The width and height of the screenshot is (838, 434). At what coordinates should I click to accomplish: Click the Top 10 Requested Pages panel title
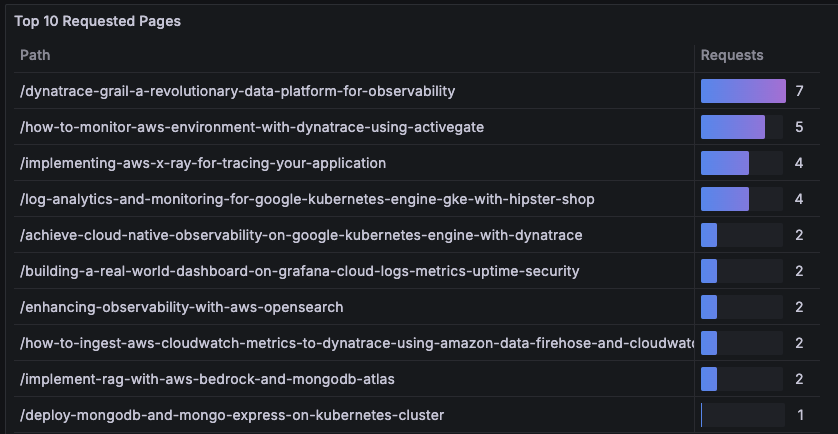click(97, 21)
